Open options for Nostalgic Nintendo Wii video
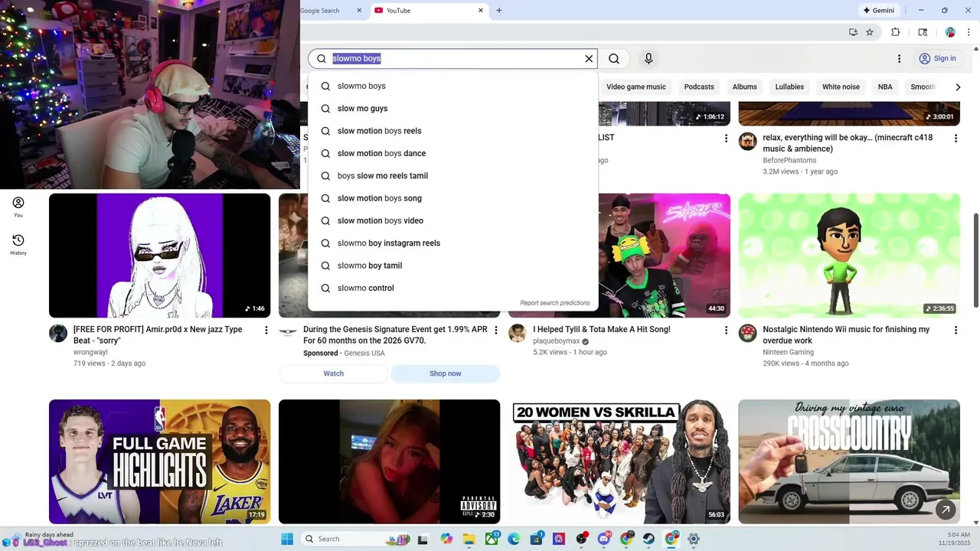The height and width of the screenshot is (551, 980). (955, 331)
